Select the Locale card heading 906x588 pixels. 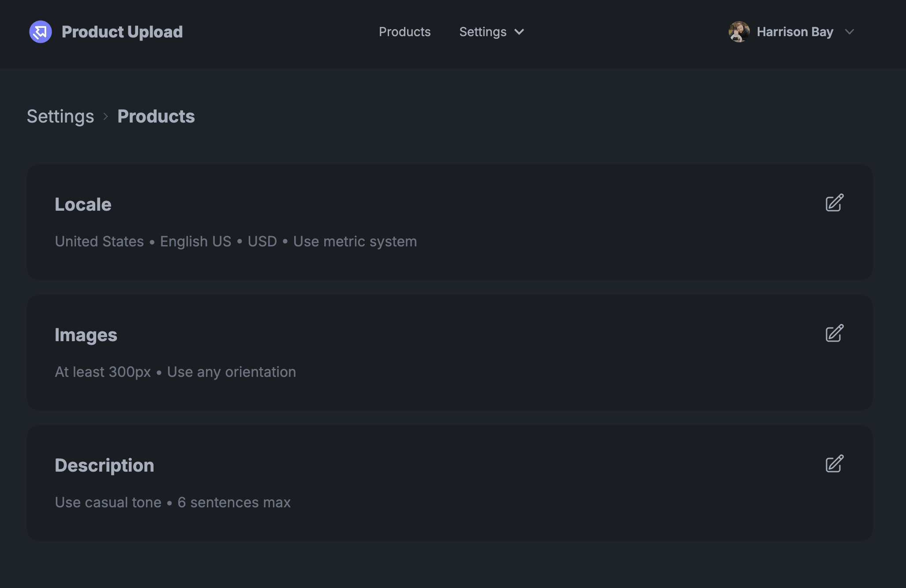point(83,205)
